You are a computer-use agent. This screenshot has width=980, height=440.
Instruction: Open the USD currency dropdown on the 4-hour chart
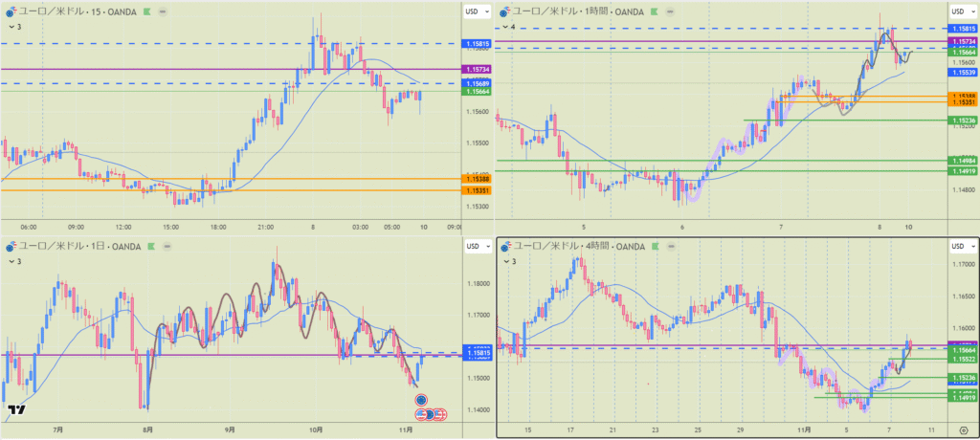(961, 247)
